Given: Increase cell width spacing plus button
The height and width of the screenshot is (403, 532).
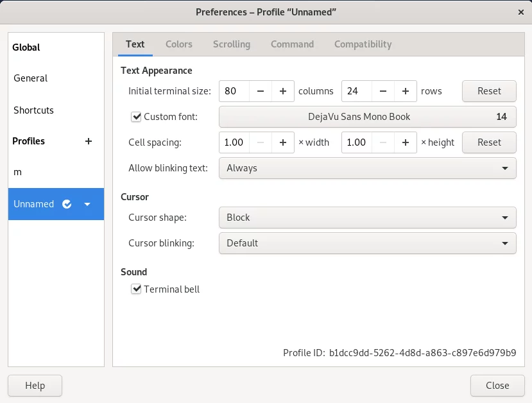Looking at the screenshot, I should pos(282,142).
